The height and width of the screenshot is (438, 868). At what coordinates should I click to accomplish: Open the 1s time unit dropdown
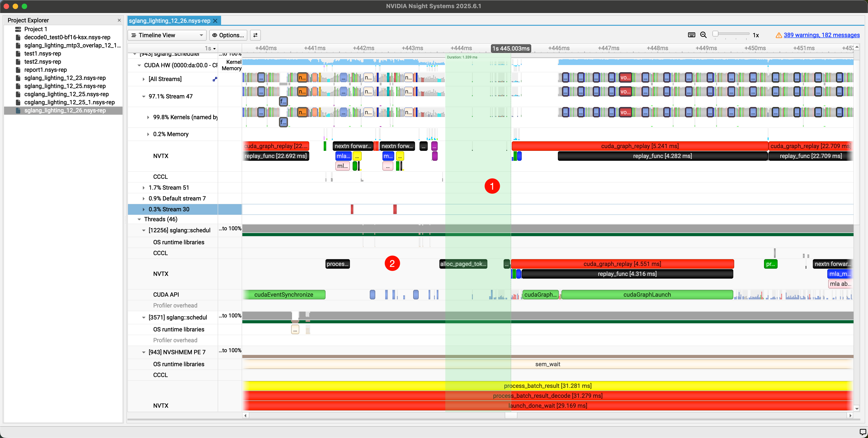point(211,49)
